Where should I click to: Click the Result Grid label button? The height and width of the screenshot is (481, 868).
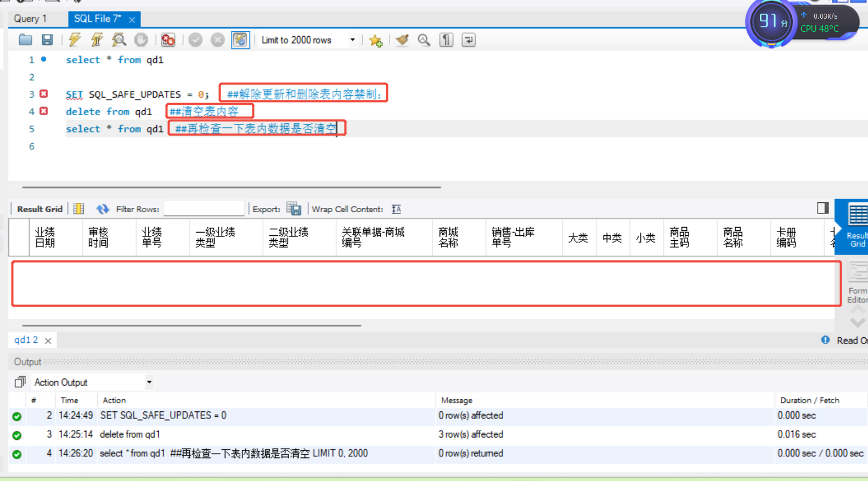point(40,209)
